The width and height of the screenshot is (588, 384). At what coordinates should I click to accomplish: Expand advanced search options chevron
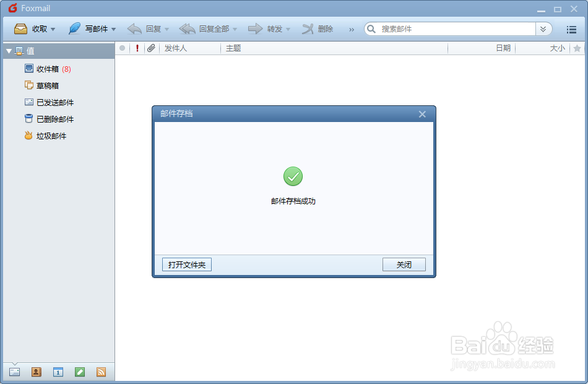click(543, 29)
